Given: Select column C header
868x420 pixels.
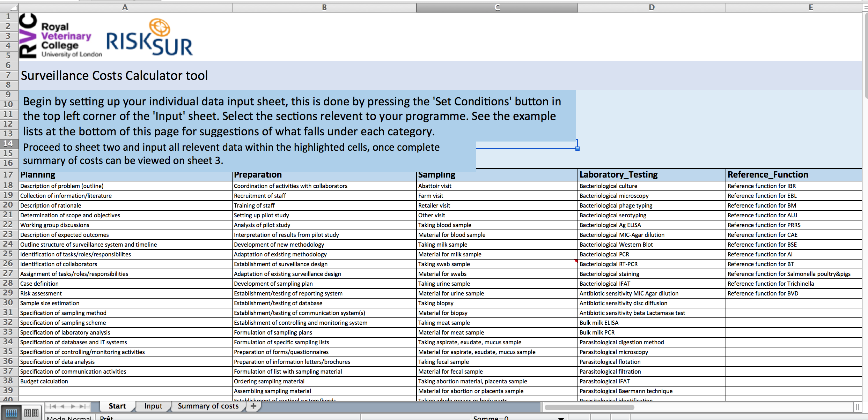Looking at the screenshot, I should click(497, 7).
